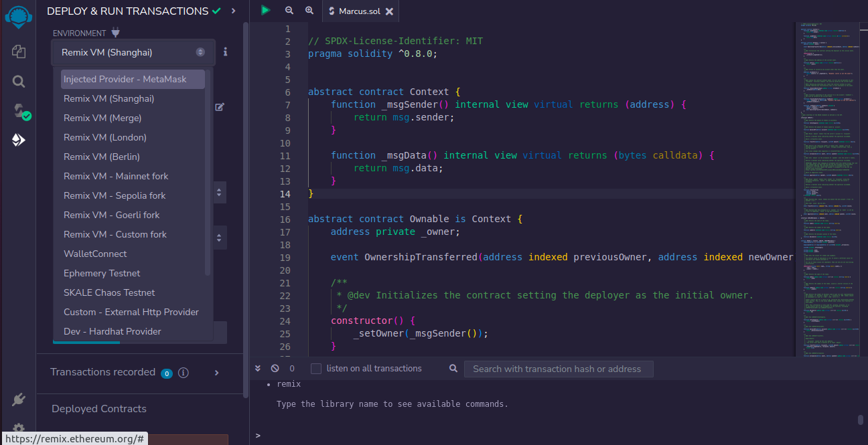This screenshot has height=445, width=868.
Task: Open the File Explorer sidebar icon
Action: [x=19, y=52]
